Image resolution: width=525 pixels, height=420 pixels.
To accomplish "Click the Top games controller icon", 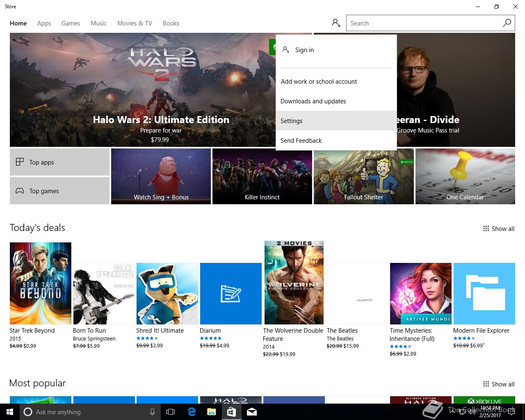I will [x=20, y=191].
